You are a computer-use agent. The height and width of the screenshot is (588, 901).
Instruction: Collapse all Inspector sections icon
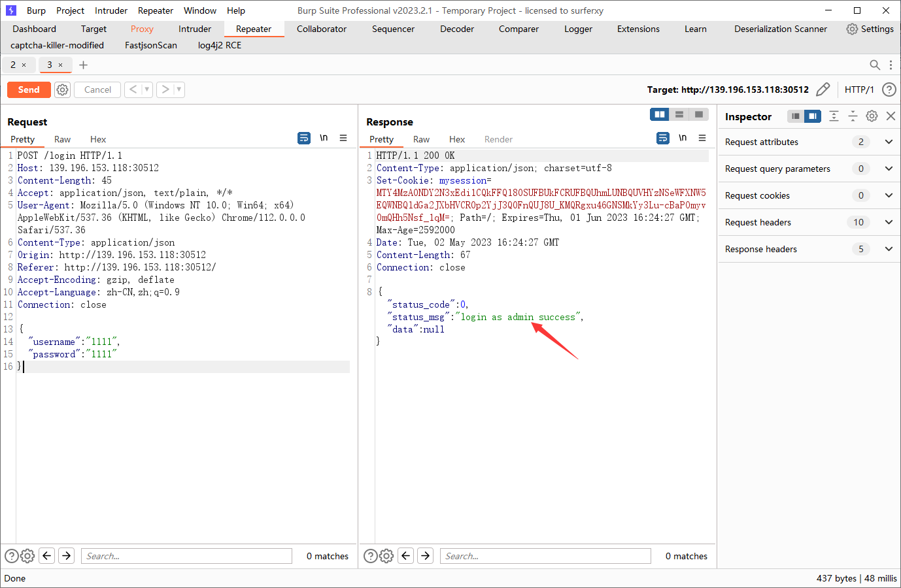[x=853, y=116]
